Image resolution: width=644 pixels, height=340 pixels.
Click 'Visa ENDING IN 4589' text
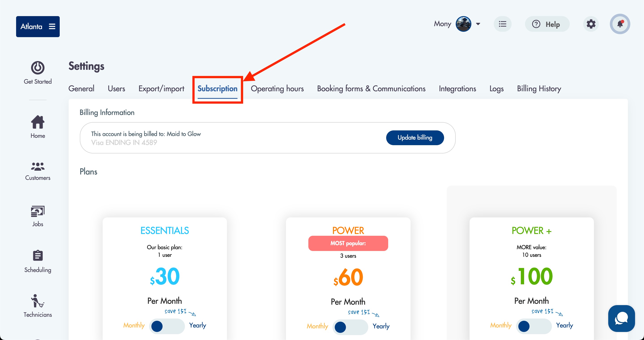coord(124,142)
